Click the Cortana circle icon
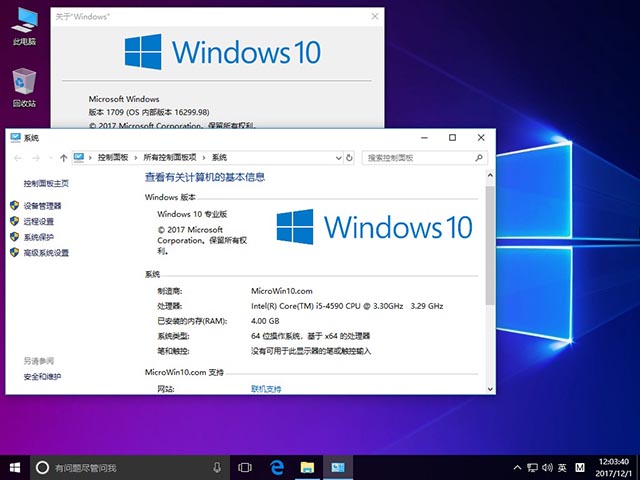Viewport: 640px width, 480px height. [42, 467]
